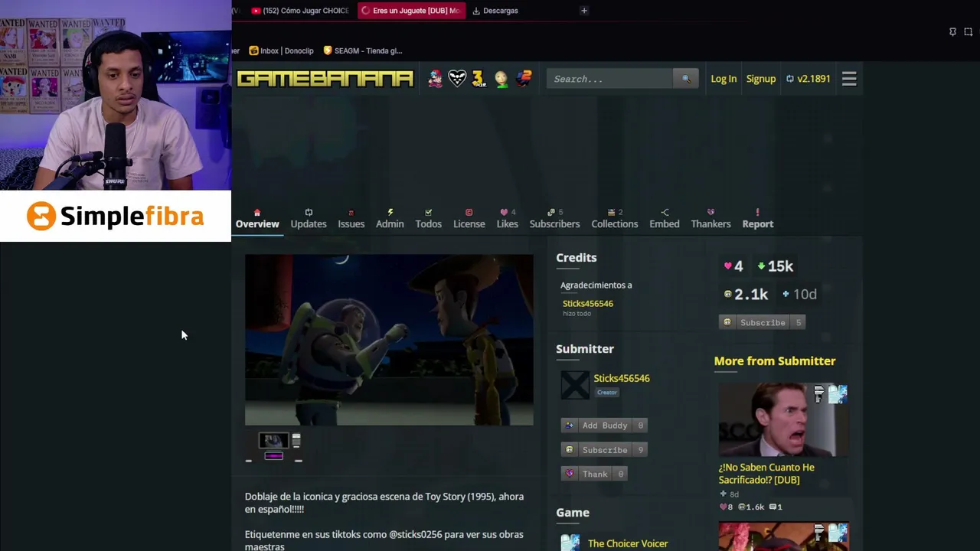Open the Sonic 3 A.I.R. game icon
The height and width of the screenshot is (551, 980).
[x=479, y=79]
